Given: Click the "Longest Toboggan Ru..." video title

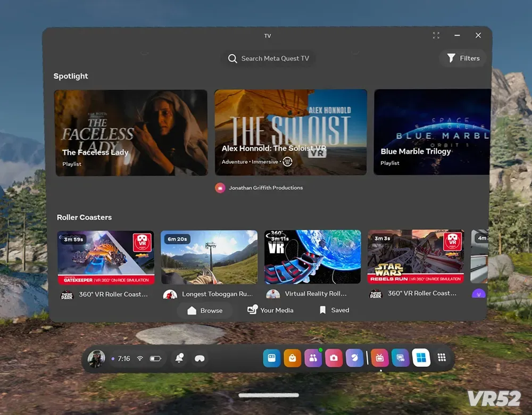Looking at the screenshot, I should pos(217,294).
